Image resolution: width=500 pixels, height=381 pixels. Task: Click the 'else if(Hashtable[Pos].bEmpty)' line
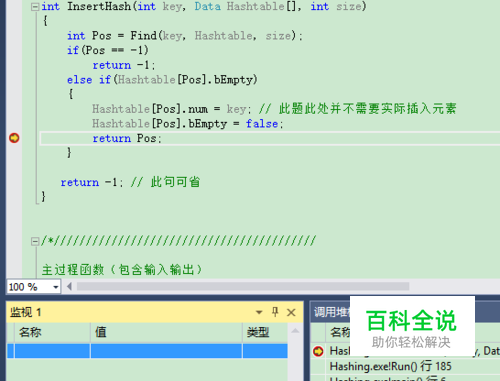point(162,80)
